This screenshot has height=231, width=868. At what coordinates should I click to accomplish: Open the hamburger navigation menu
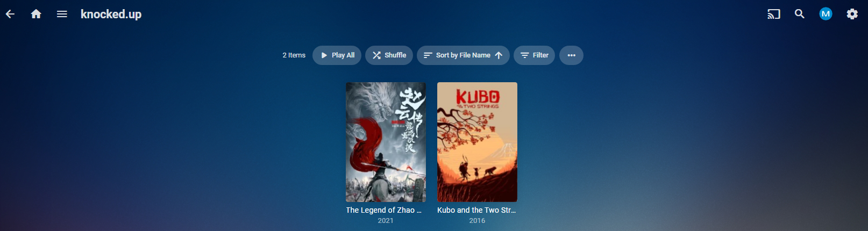[62, 14]
